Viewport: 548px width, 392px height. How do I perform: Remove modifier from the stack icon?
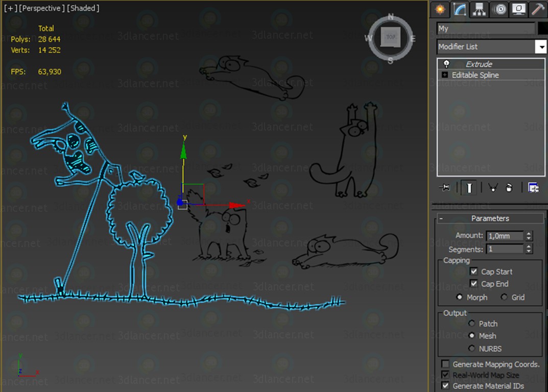tap(509, 188)
